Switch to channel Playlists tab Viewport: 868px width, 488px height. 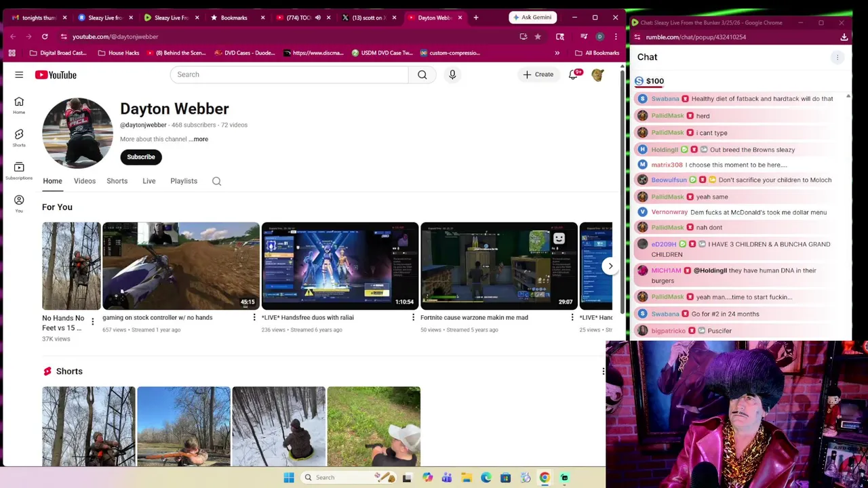coord(184,181)
